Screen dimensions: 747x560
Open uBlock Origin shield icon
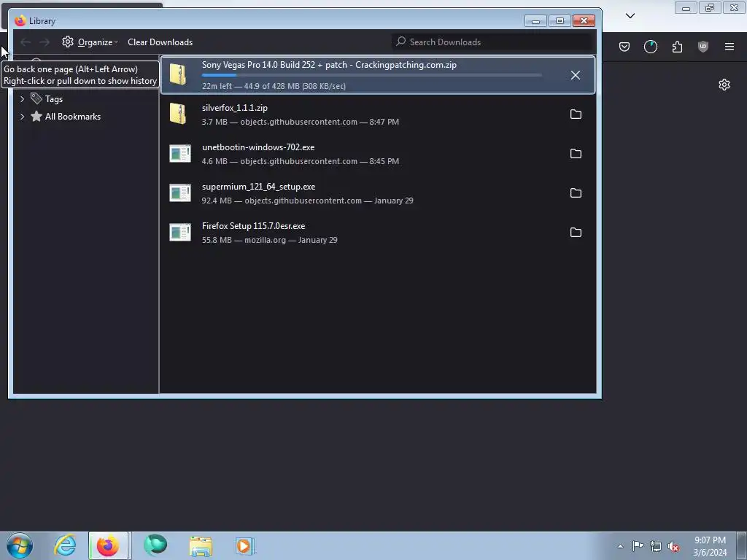click(703, 47)
